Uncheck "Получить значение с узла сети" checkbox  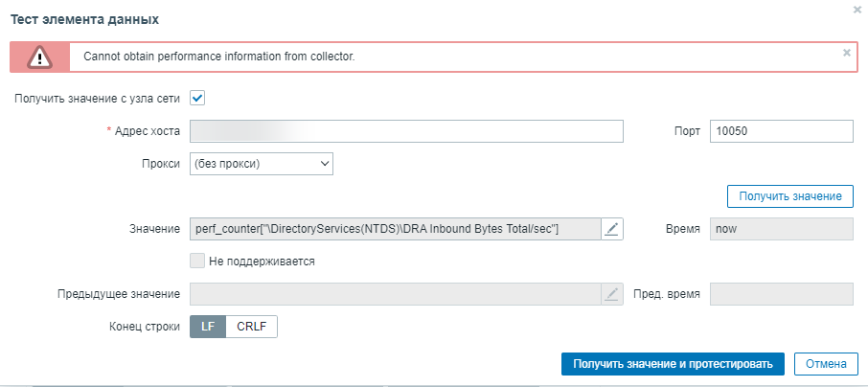tap(198, 98)
